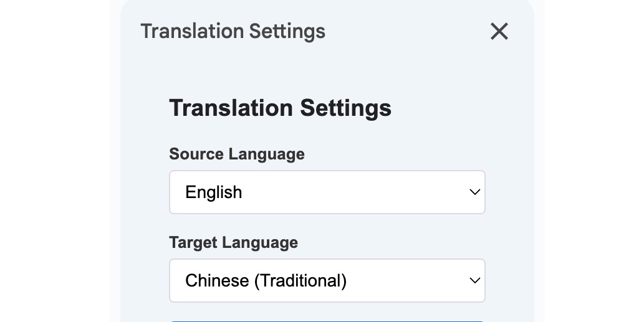Click the chevron arrow beside English
The image size is (644, 322).
pyautogui.click(x=474, y=192)
